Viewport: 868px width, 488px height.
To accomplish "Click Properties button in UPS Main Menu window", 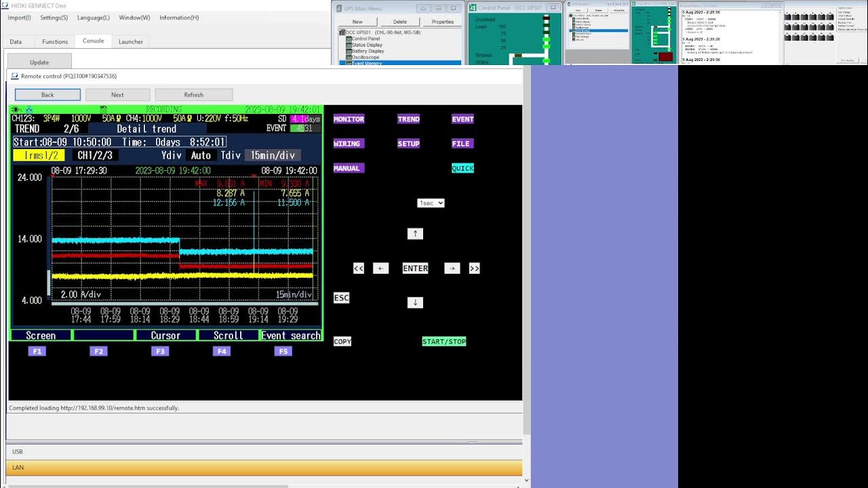I will pos(443,22).
